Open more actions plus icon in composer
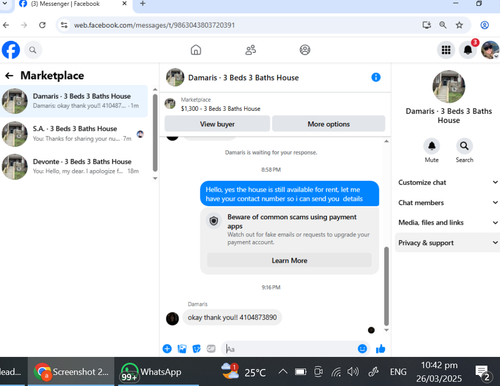This screenshot has height=386, width=500. (x=167, y=349)
